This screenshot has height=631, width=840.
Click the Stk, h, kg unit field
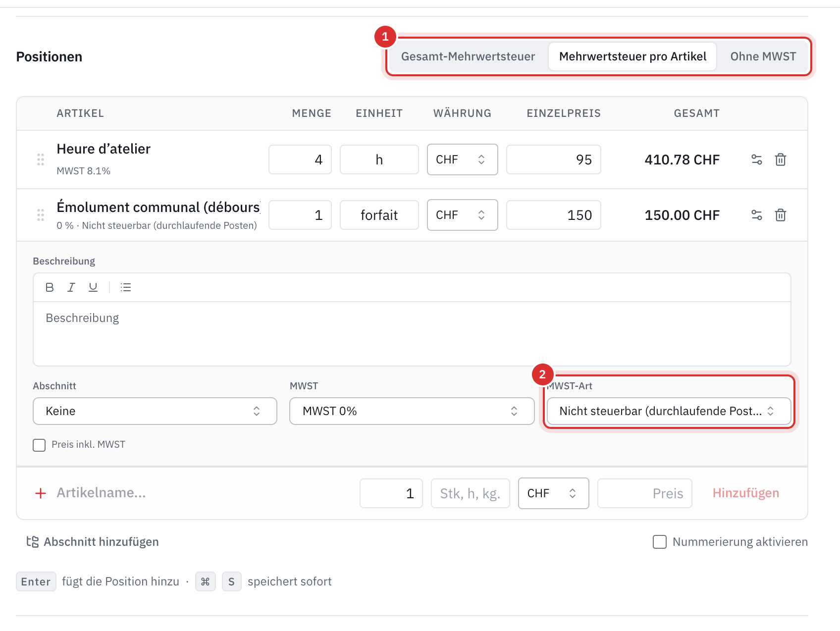[471, 493]
